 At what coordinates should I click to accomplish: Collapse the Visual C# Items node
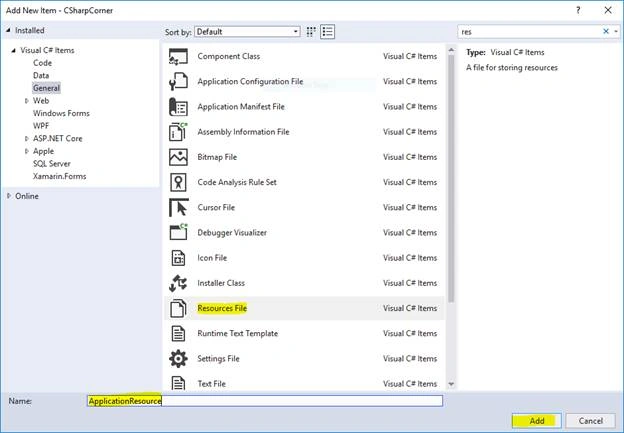click(14, 50)
